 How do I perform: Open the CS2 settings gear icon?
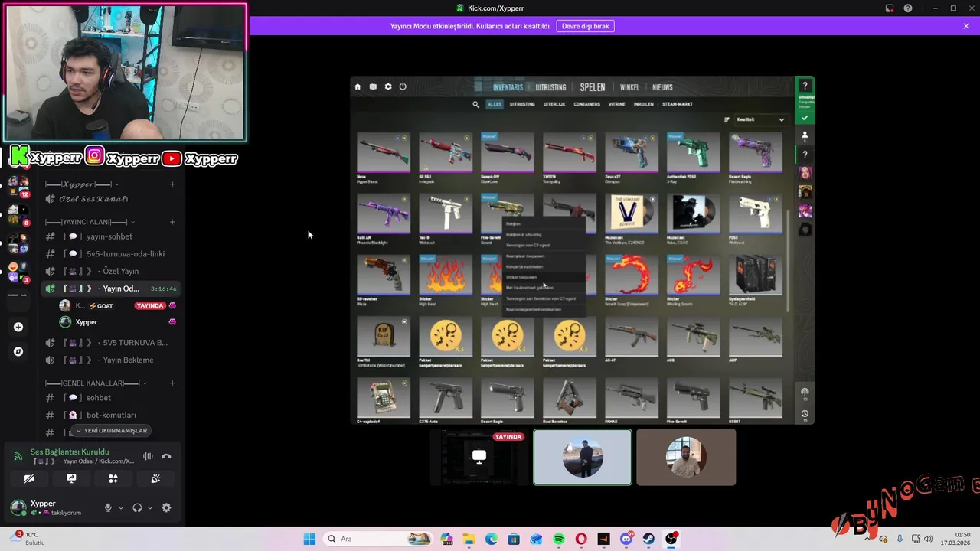point(388,86)
